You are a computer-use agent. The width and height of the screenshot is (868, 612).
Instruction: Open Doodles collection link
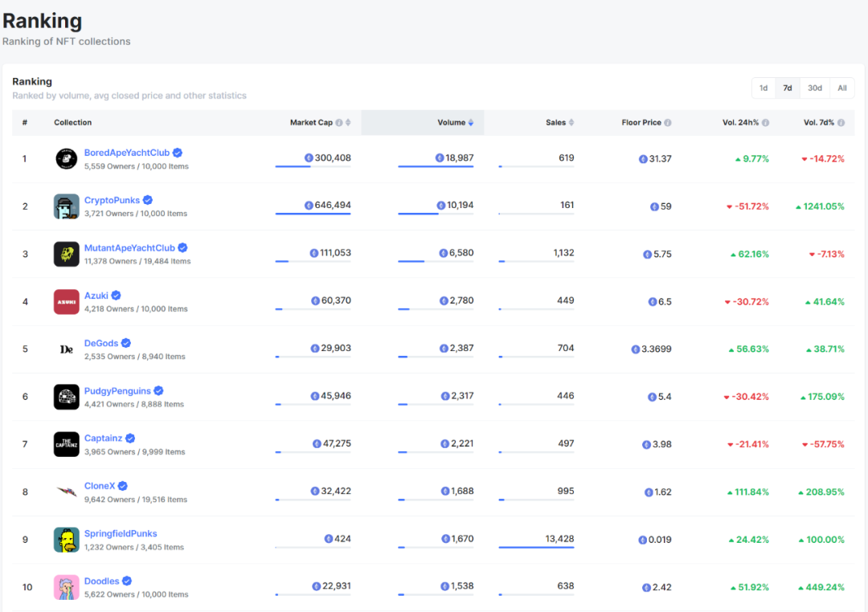click(x=102, y=581)
